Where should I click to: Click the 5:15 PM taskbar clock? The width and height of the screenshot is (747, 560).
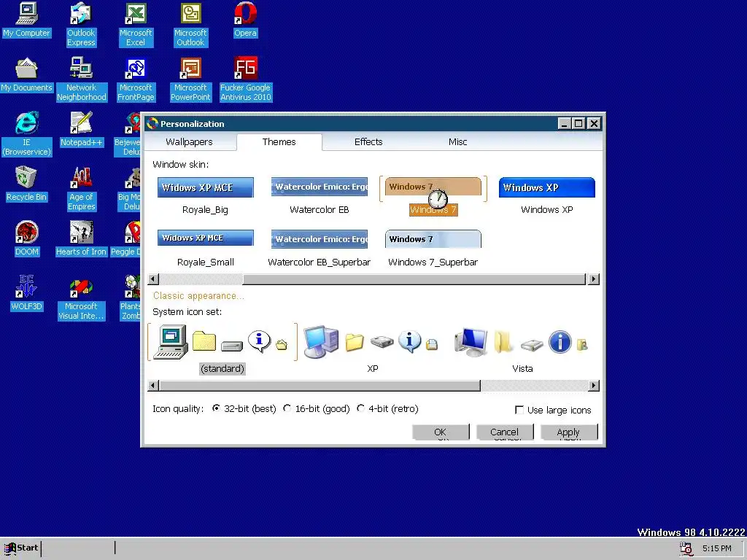[716, 548]
